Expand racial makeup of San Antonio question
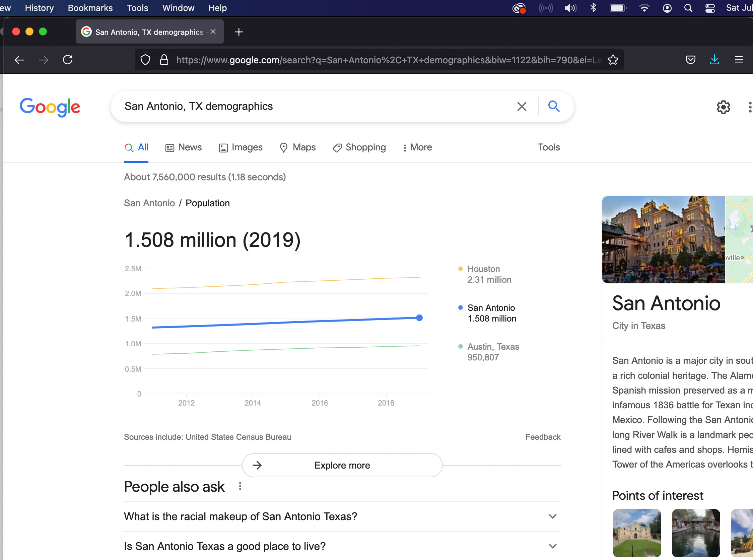753x560 pixels. pyautogui.click(x=342, y=516)
